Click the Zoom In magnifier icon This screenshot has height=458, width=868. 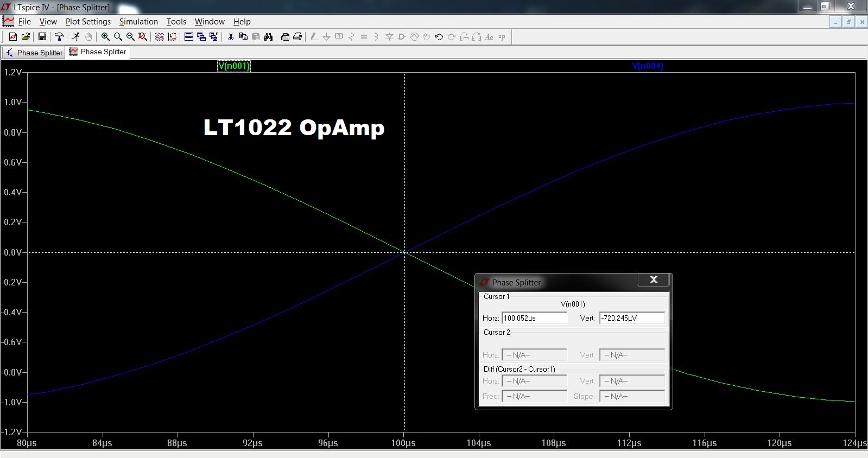105,37
